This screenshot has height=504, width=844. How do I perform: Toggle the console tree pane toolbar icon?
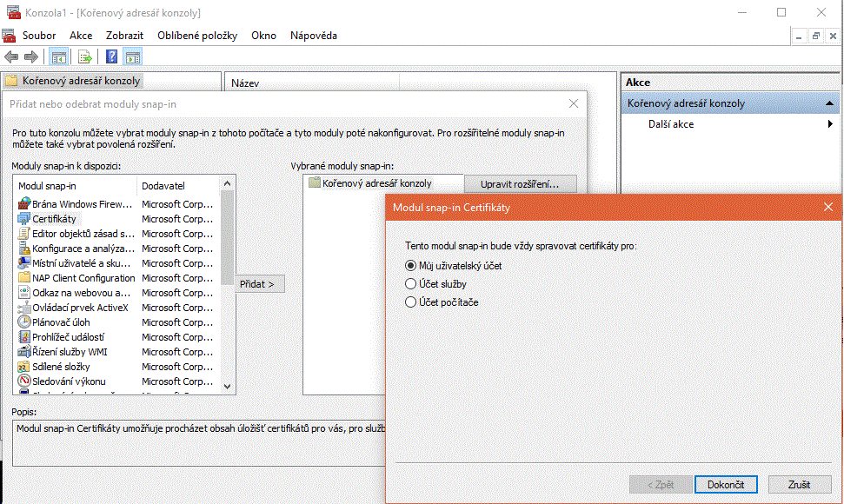click(x=58, y=57)
